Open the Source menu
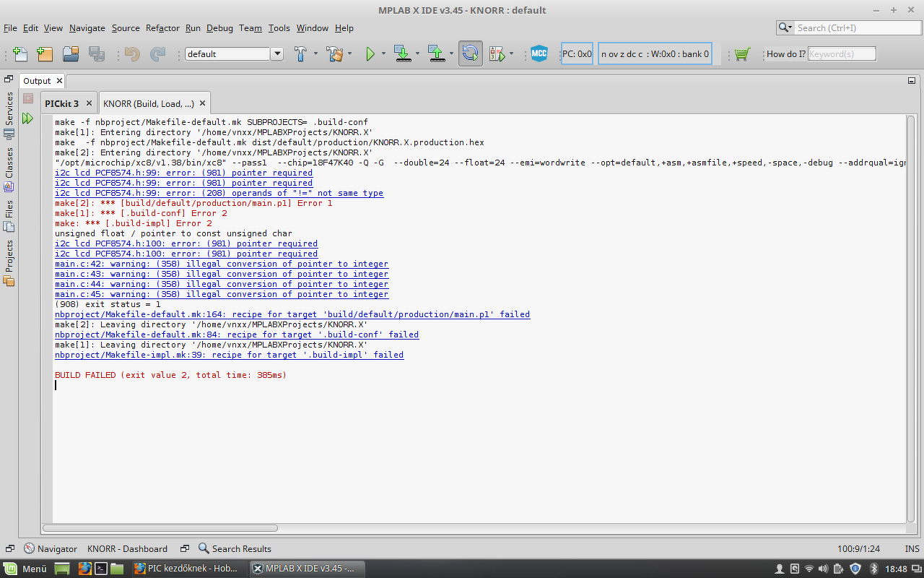Viewport: 924px width, 578px height. pos(126,28)
